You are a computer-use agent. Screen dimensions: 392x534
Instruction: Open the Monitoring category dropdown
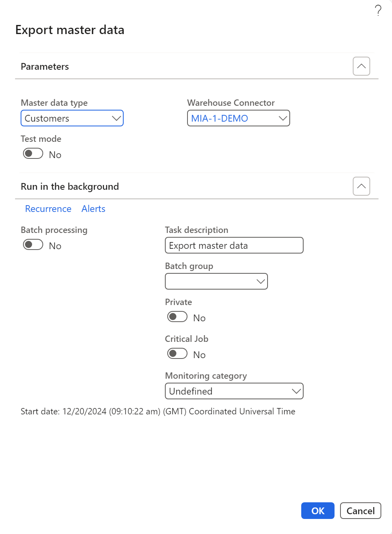[296, 391]
